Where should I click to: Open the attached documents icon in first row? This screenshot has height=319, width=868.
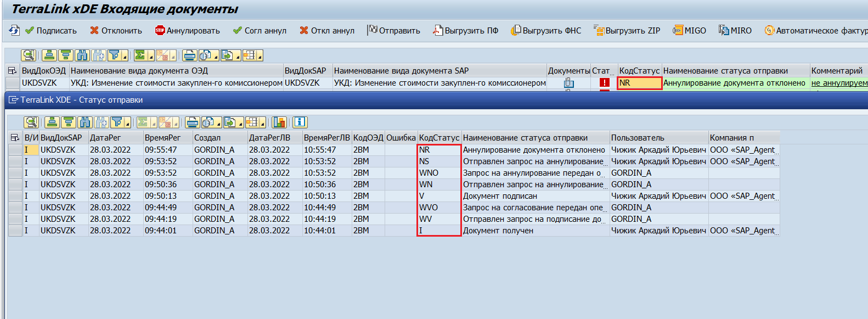[x=568, y=83]
